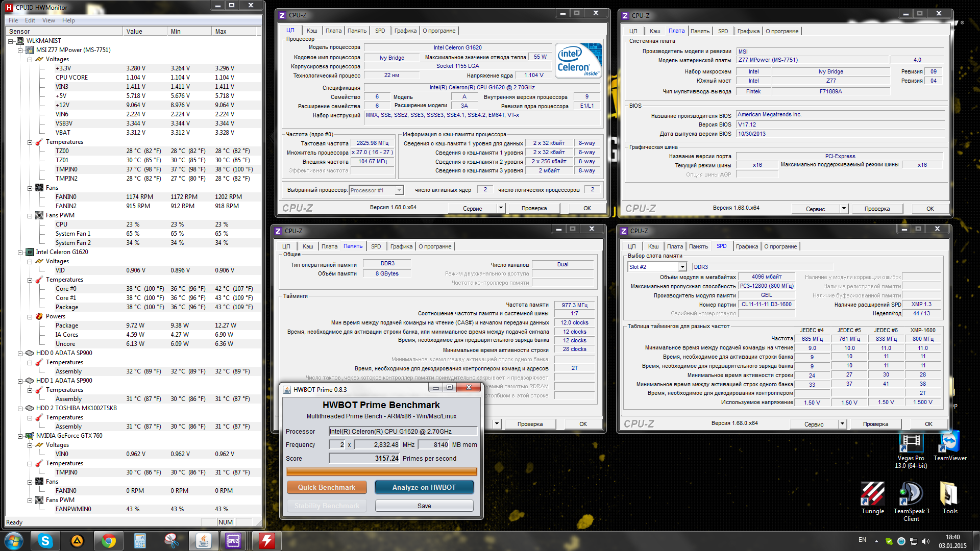Click the HDD 2 TOSHIBA drive icon
This screenshot has height=551, width=980.
click(30, 408)
